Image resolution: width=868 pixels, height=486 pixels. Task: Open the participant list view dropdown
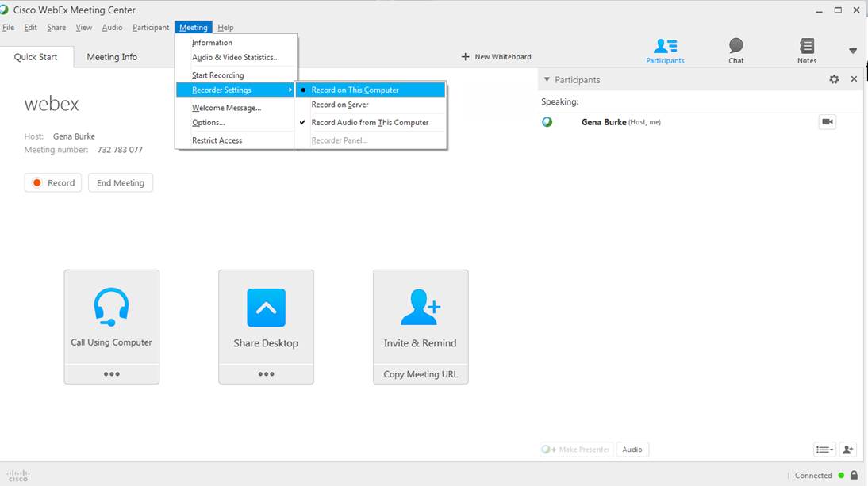tap(824, 450)
